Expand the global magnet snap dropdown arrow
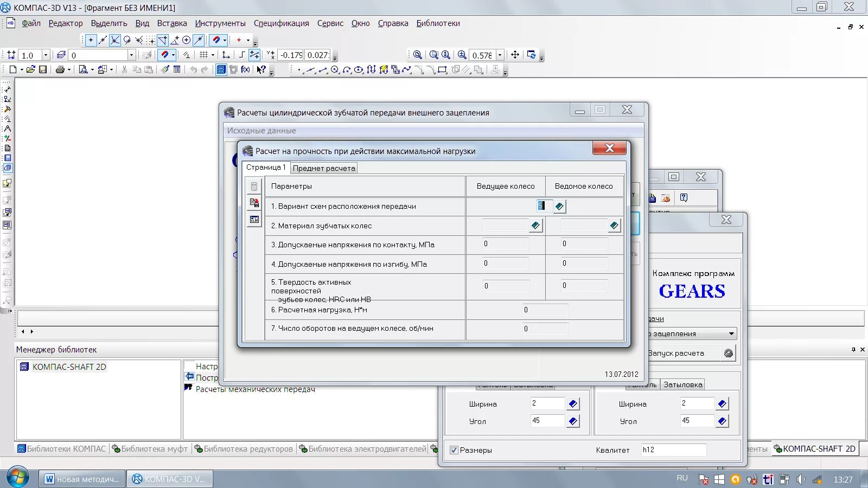This screenshot has height=488, width=868. tap(174, 55)
